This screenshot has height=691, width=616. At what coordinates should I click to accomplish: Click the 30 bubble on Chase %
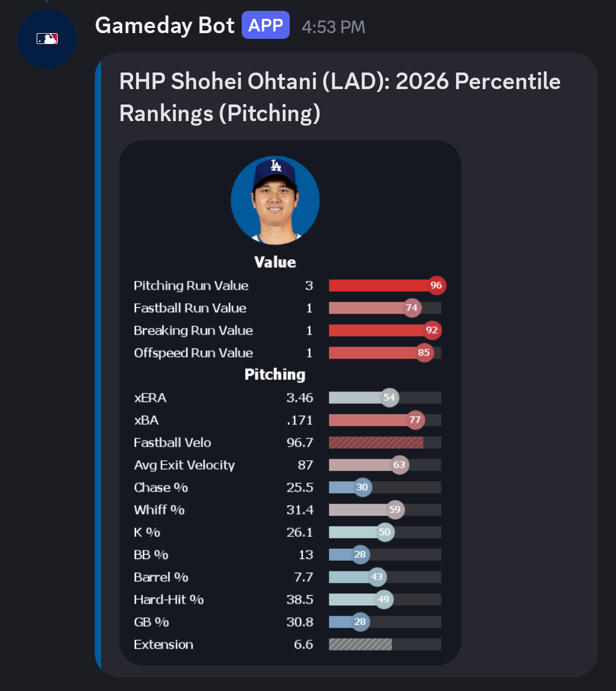click(362, 487)
